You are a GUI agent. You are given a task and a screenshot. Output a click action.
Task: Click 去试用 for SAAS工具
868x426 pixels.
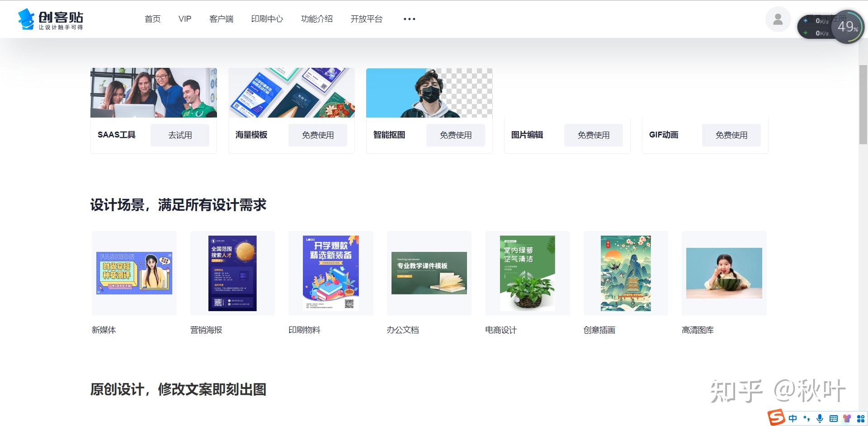[180, 135]
